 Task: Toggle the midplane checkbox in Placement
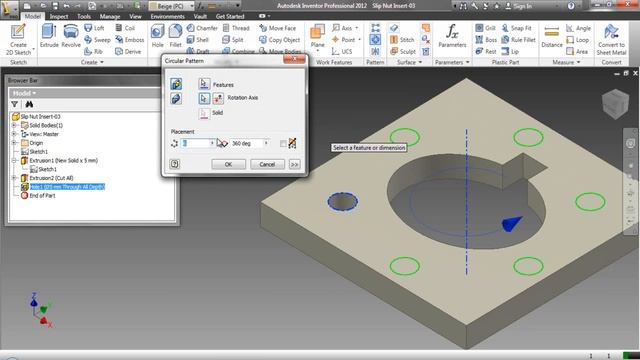[283, 144]
